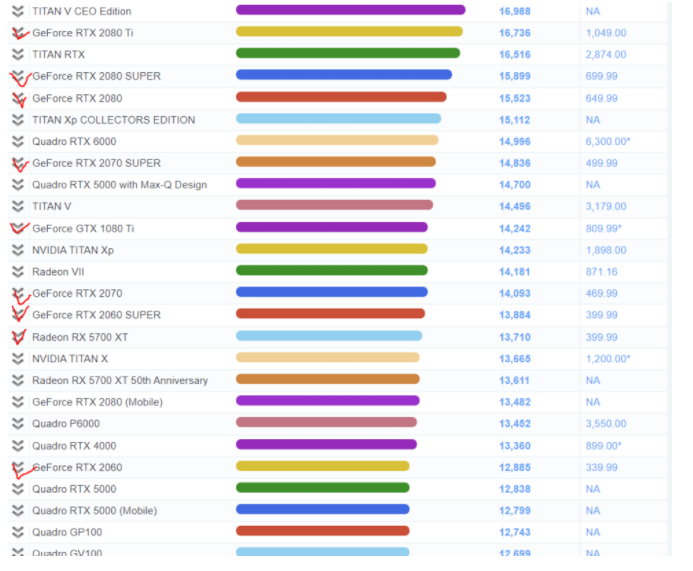
Task: Click score 15,899 for RTX 2080 SUPER
Action: coord(515,76)
